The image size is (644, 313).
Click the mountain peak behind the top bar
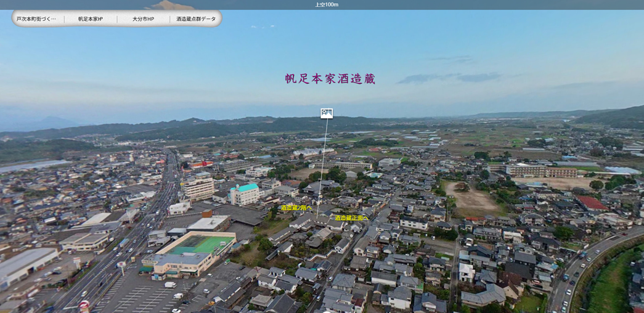pyautogui.click(x=171, y=5)
